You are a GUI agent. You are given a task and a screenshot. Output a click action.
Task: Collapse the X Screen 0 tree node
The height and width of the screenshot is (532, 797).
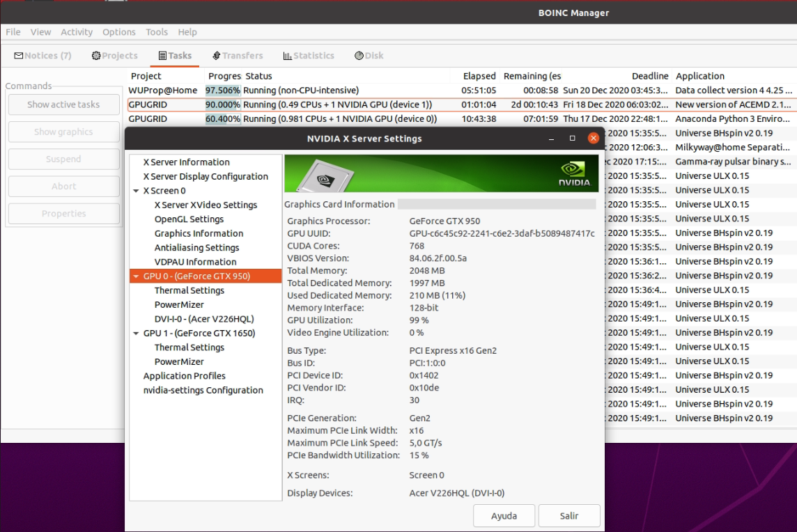click(137, 191)
